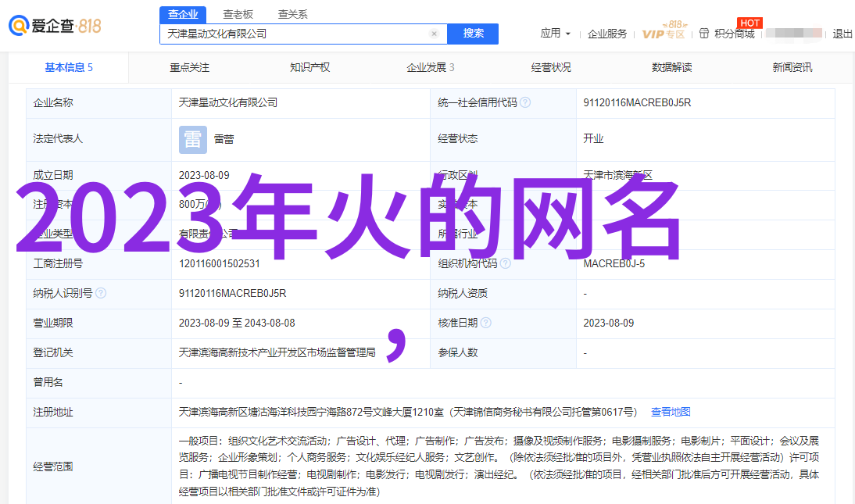
Task: Open help icon beside 组织机构代码
Action: coord(506,263)
